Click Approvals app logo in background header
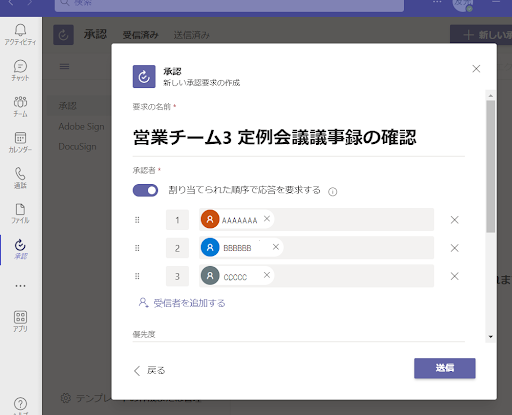This screenshot has height=415, width=512. click(x=63, y=35)
